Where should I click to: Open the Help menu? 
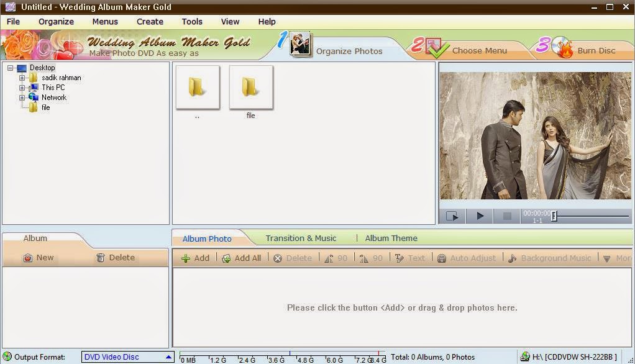267,22
